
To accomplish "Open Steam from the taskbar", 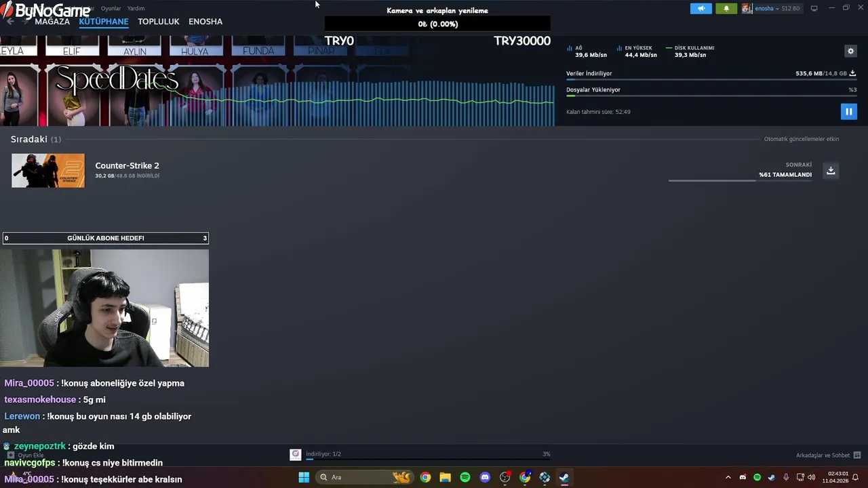I will click(x=564, y=477).
